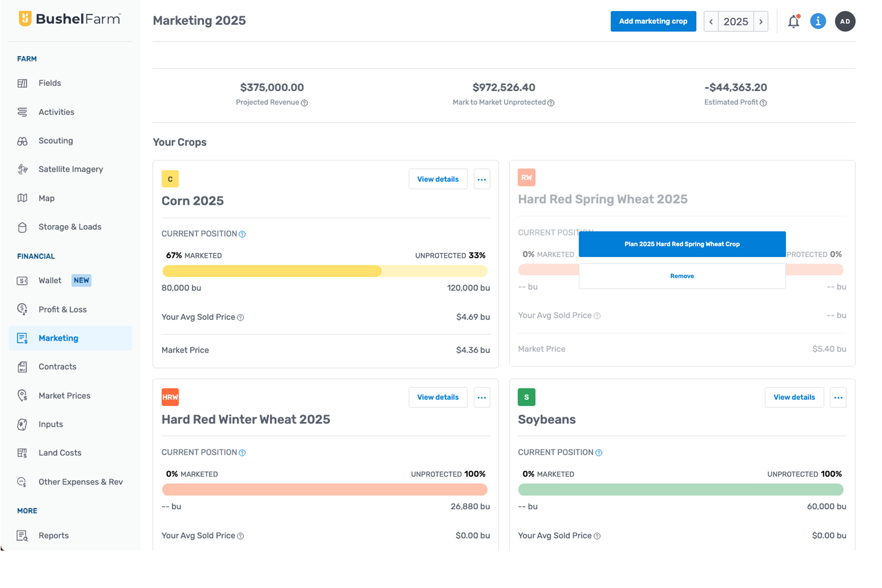Click the Corn marketed progress bar
The height and width of the screenshot is (588, 882).
click(272, 271)
